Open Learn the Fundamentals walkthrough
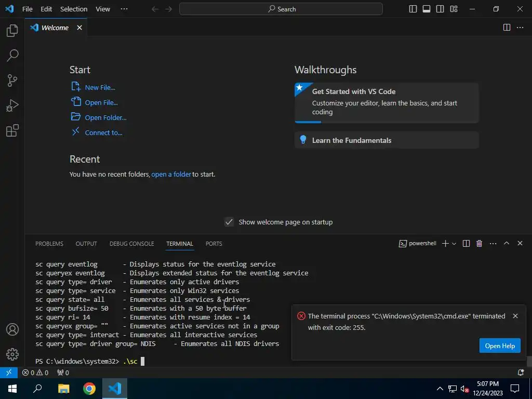Image resolution: width=532 pixels, height=399 pixels. pos(387,140)
